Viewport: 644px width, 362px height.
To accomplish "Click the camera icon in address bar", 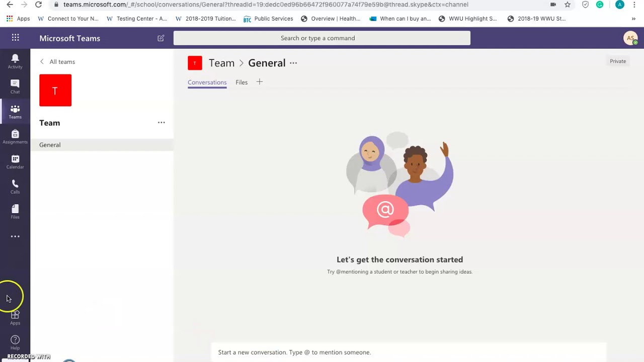I will pyautogui.click(x=553, y=5).
